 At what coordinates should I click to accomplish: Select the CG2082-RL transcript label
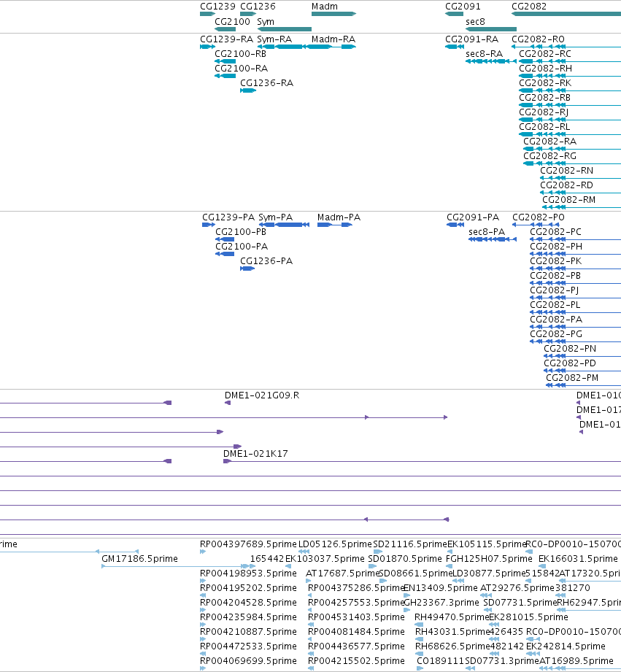[x=544, y=126]
